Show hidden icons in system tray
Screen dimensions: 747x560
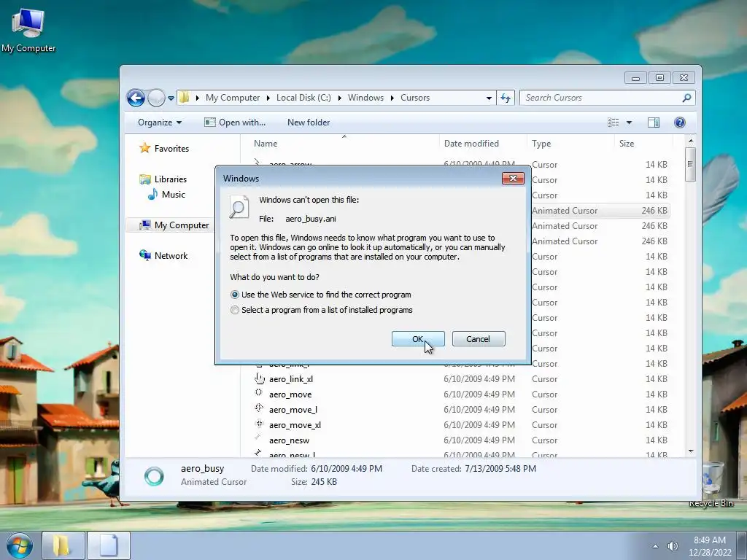click(656, 546)
